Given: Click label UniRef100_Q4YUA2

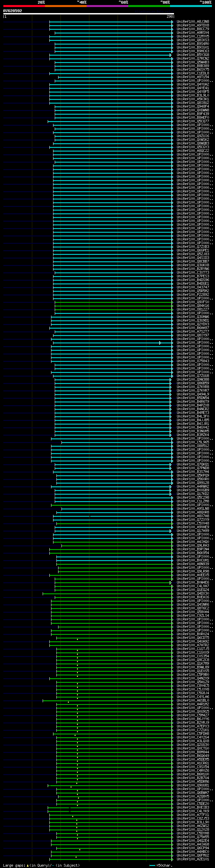Looking at the screenshot, I should point(193,85).
